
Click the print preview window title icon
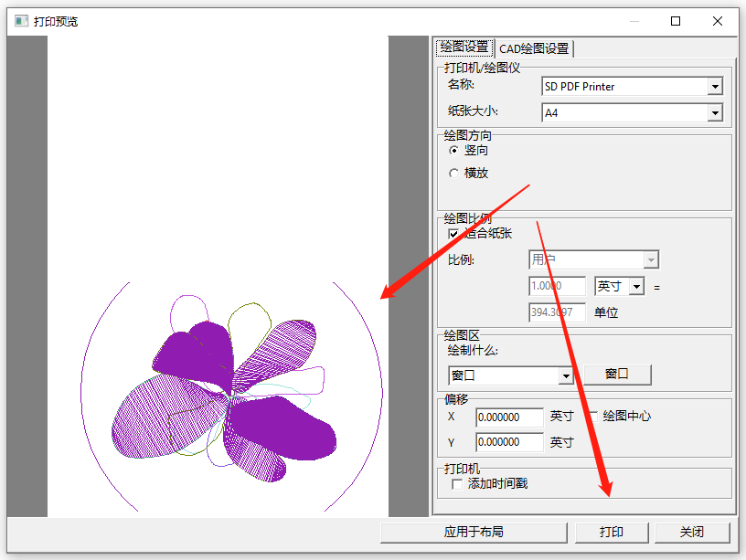pyautogui.click(x=21, y=21)
